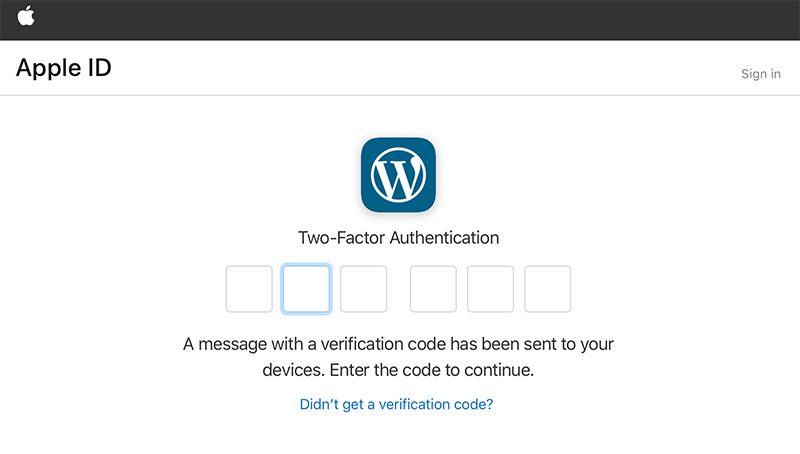Select the last verification code digit box
Image resolution: width=800 pixels, height=454 pixels.
tap(547, 289)
